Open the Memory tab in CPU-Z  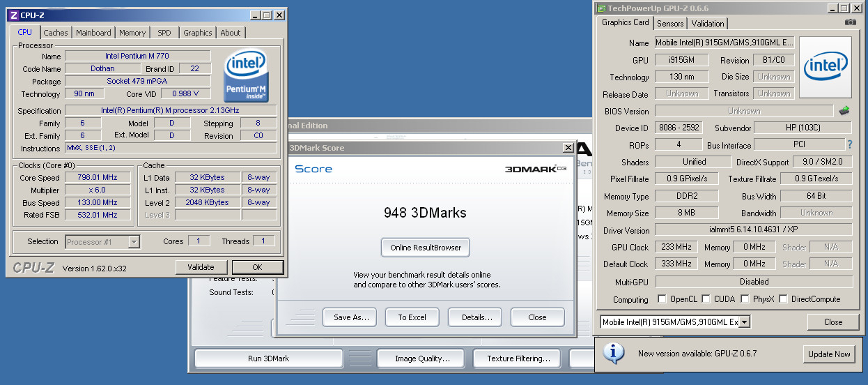pos(132,33)
